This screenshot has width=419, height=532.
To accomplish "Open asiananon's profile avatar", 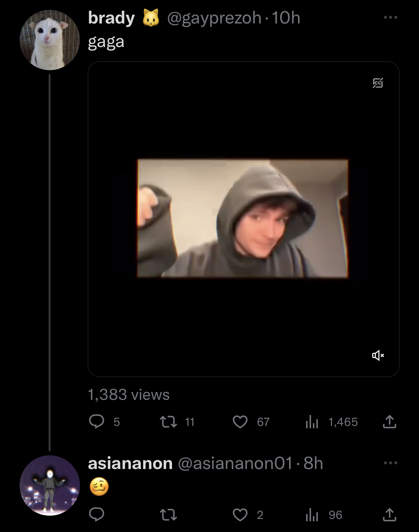I will click(50, 485).
